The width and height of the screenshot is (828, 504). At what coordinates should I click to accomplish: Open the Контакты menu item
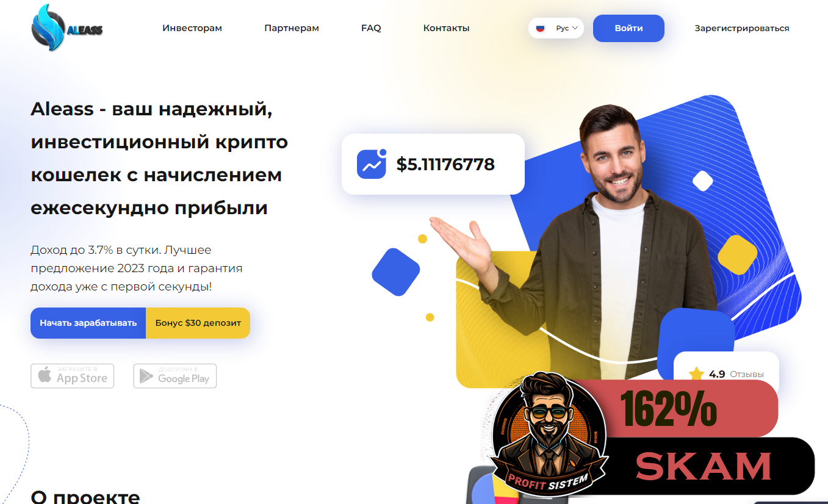[x=447, y=28]
